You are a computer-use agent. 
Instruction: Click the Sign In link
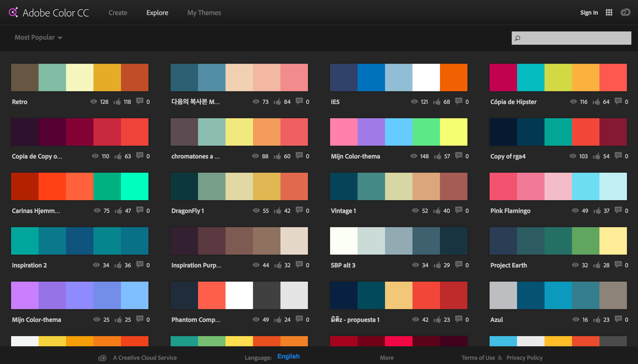(589, 13)
